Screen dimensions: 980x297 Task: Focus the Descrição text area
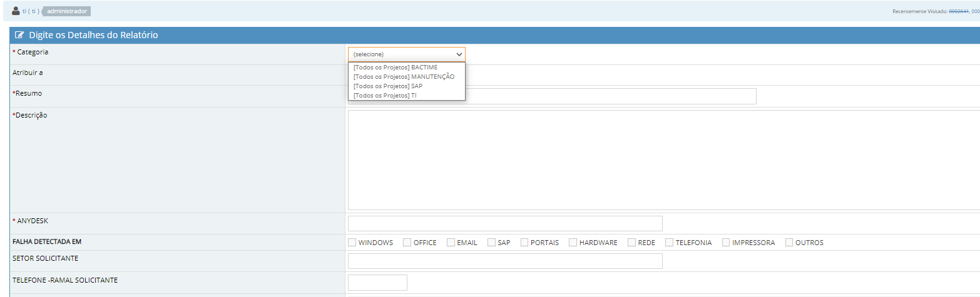(663, 160)
